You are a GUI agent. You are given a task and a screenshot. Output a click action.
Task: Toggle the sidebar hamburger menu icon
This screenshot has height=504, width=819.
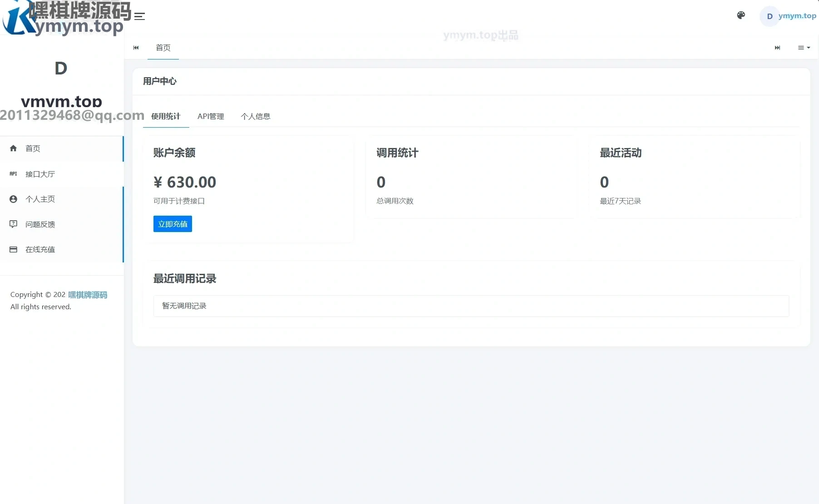click(139, 16)
